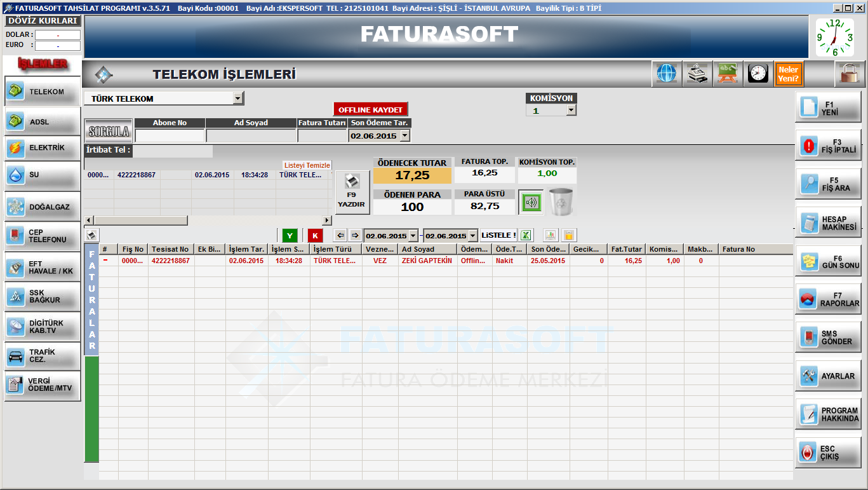Open the ADSL module in sidebar
Viewport: 868px width, 490px height.
[x=43, y=121]
